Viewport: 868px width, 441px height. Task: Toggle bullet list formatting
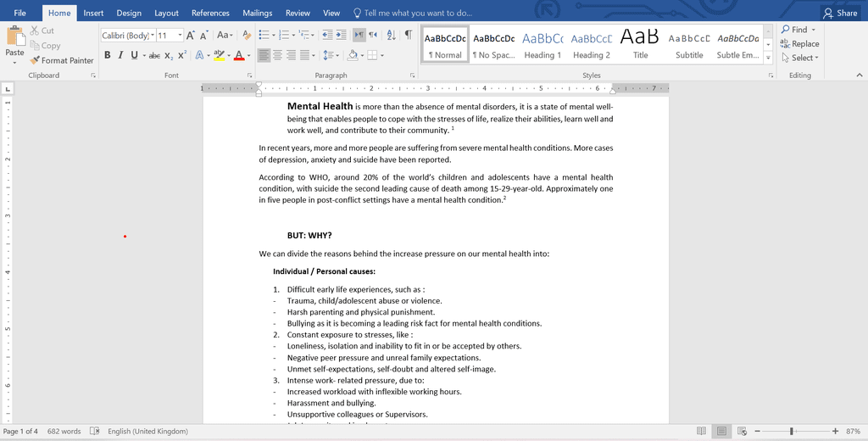coord(264,35)
